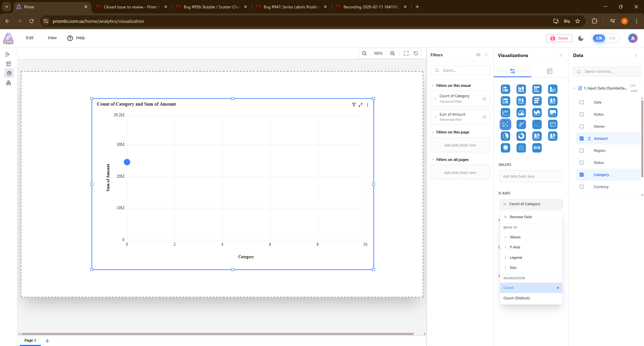Choose Count (Distinct) aggregation option
Image resolution: width=644 pixels, height=346 pixels.
(517, 298)
